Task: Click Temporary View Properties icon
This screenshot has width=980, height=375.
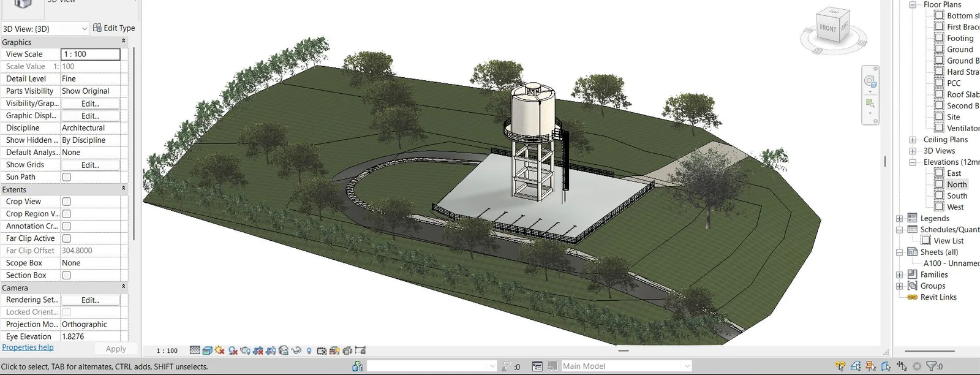Action: point(322,350)
